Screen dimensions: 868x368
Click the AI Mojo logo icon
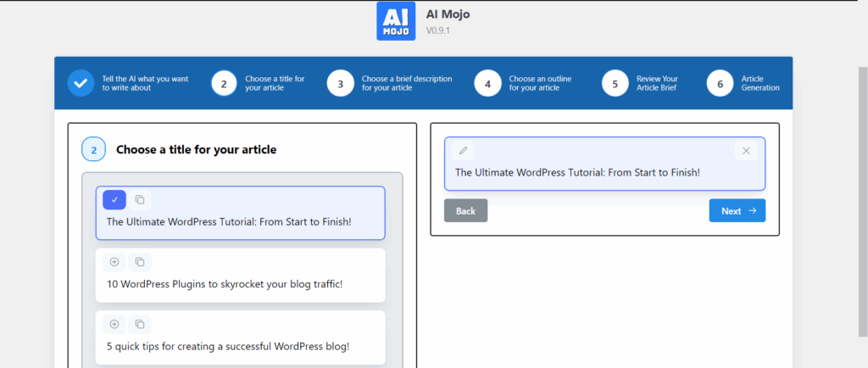point(396,21)
